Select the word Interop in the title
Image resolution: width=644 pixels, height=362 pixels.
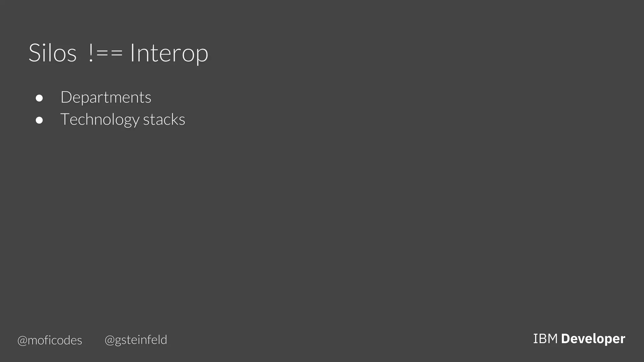(169, 54)
